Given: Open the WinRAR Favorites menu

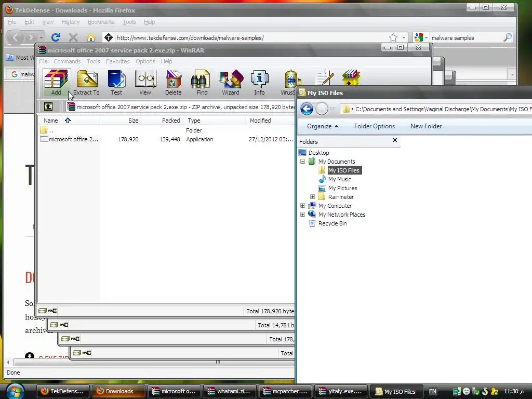Looking at the screenshot, I should (x=118, y=61).
